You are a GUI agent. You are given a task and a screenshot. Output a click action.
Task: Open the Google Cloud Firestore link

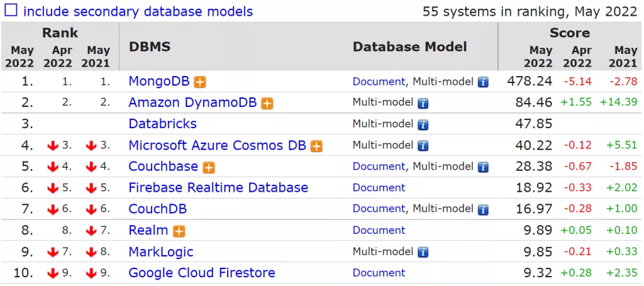coord(202,273)
